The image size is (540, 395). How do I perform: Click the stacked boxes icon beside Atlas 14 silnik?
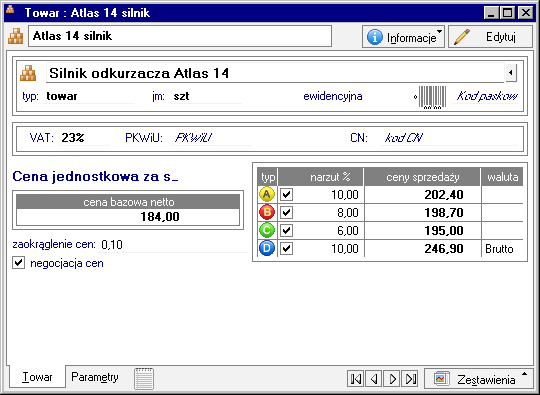(x=15, y=36)
